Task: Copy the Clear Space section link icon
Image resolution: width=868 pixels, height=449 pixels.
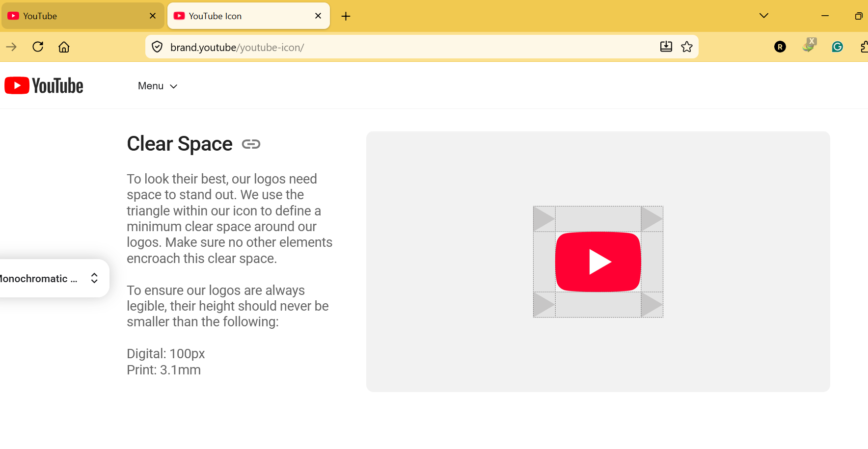Action: point(251,144)
